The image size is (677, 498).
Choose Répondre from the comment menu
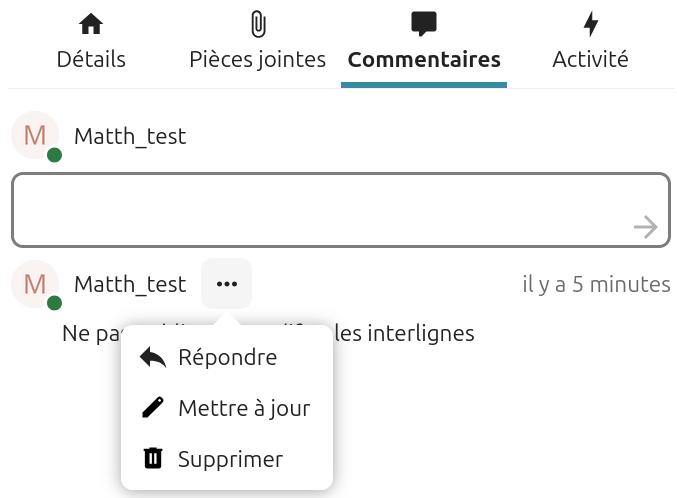tap(227, 357)
